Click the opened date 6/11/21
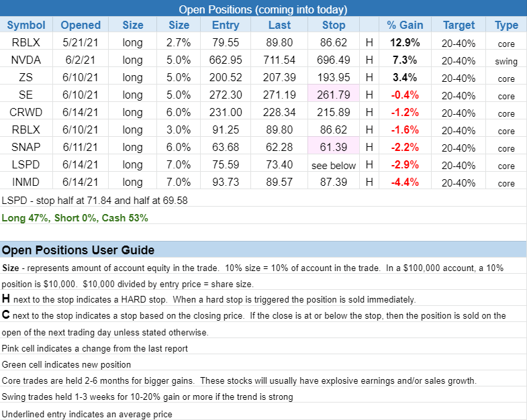 tap(81, 147)
